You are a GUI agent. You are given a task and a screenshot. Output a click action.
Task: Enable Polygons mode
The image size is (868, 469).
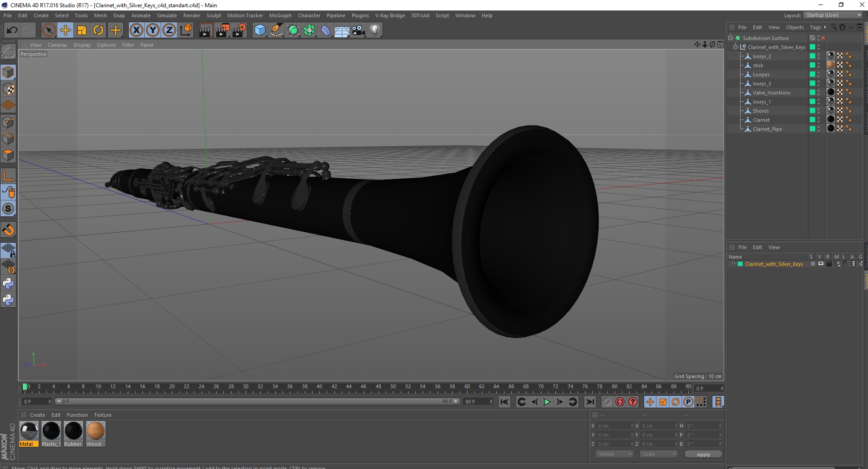coord(8,155)
